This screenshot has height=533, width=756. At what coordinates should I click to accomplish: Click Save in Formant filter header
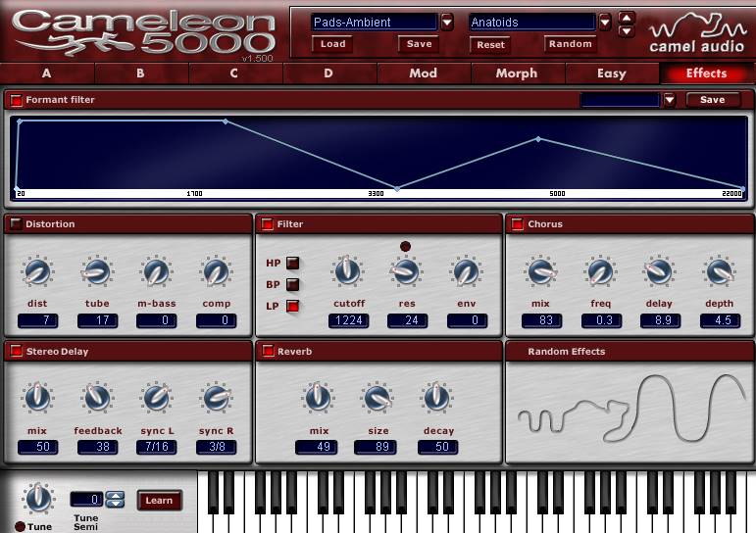pos(713,99)
